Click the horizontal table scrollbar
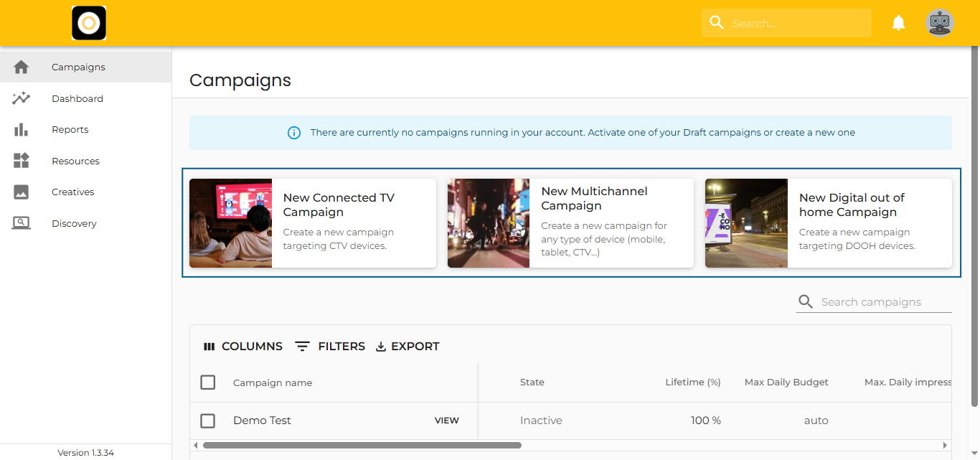The height and width of the screenshot is (460, 980). tap(362, 445)
